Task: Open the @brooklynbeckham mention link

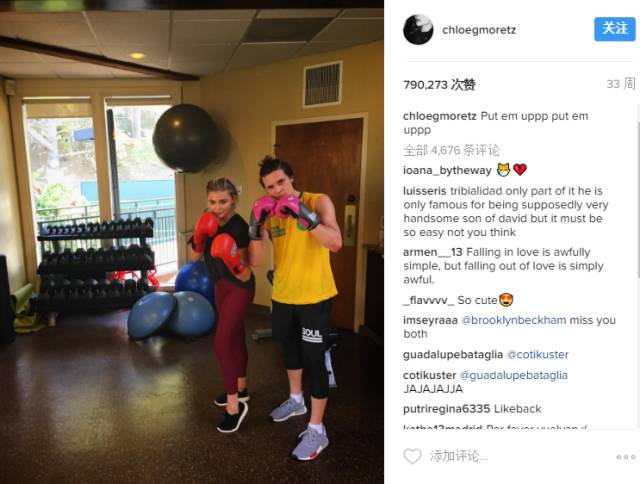Action: coord(514,320)
